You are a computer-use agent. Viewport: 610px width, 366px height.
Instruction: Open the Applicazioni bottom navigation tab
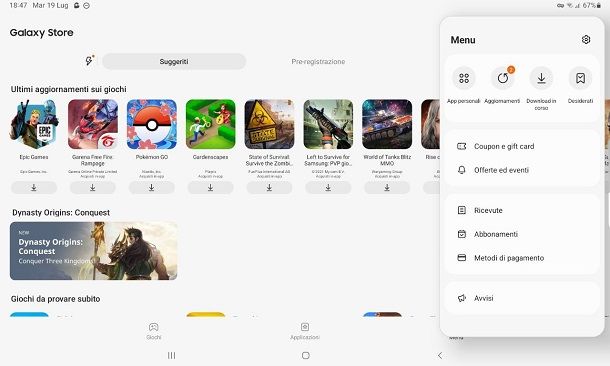click(x=305, y=331)
